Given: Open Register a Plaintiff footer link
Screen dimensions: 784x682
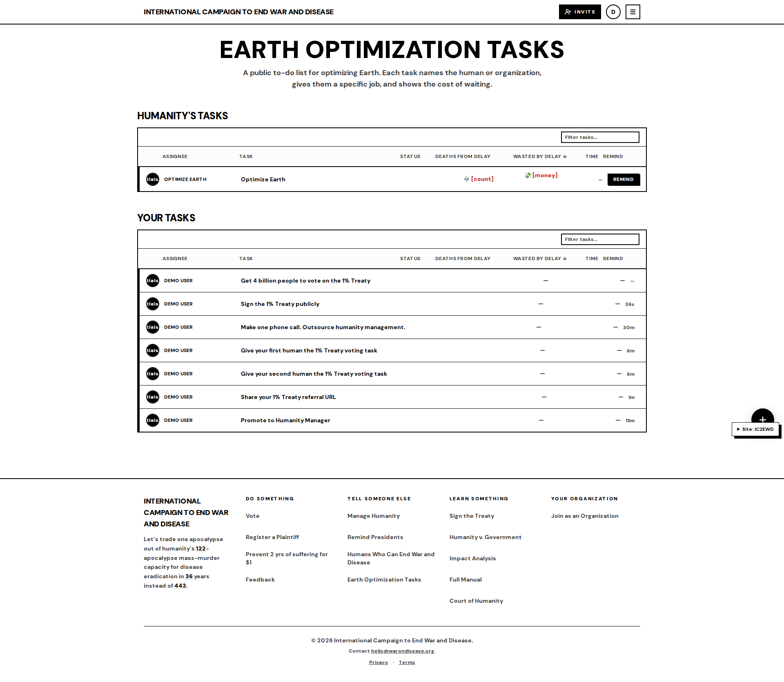Looking at the screenshot, I should pyautogui.click(x=272, y=537).
